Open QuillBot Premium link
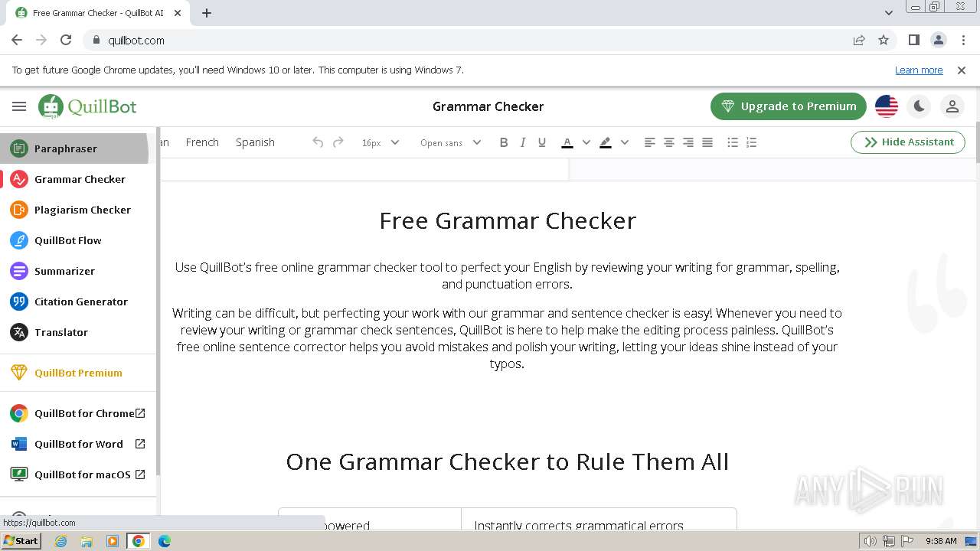Image resolution: width=980 pixels, height=551 pixels. pos(77,373)
